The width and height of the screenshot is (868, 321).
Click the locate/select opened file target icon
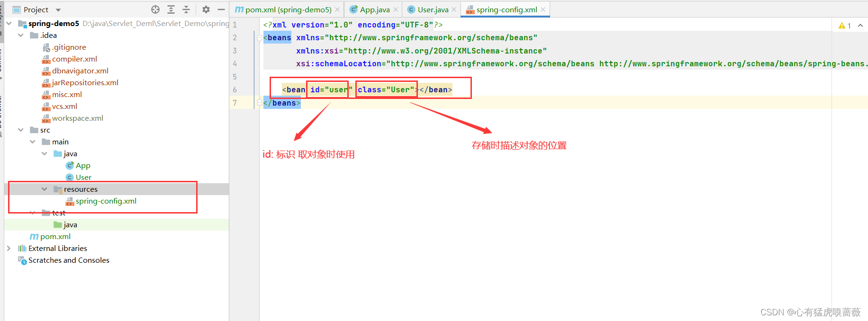(x=155, y=9)
